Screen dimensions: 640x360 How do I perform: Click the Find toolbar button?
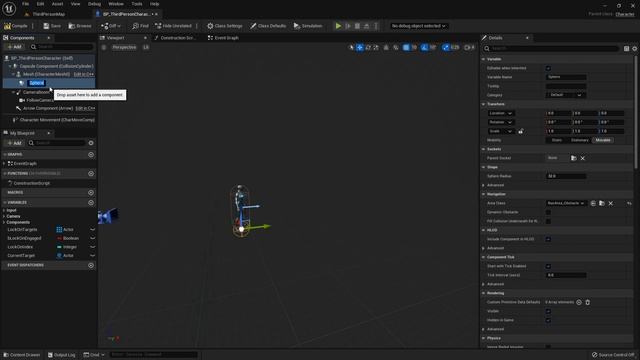[140, 26]
